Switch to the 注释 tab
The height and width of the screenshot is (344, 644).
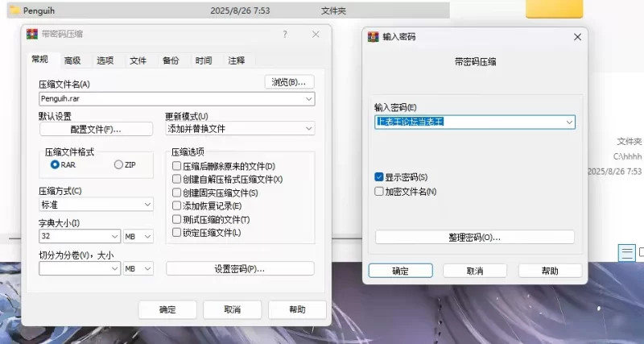click(x=237, y=61)
